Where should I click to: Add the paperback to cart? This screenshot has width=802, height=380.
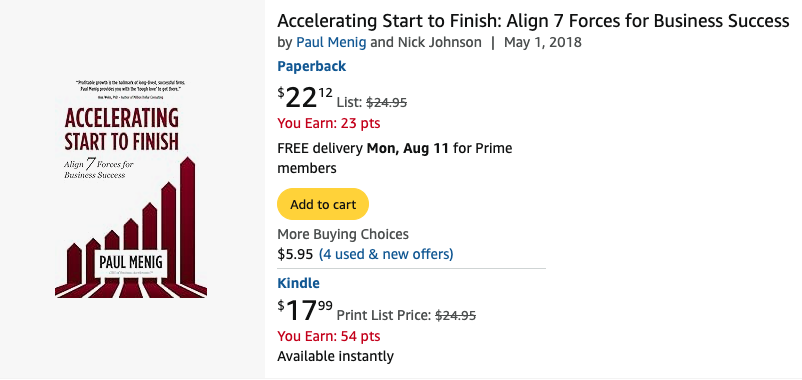pyautogui.click(x=323, y=205)
